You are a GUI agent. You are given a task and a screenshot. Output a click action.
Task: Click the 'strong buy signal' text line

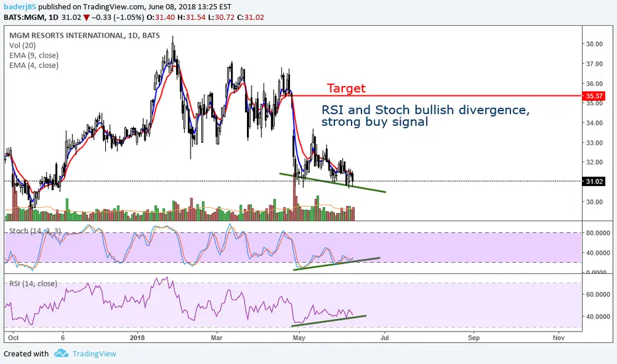pyautogui.click(x=375, y=122)
